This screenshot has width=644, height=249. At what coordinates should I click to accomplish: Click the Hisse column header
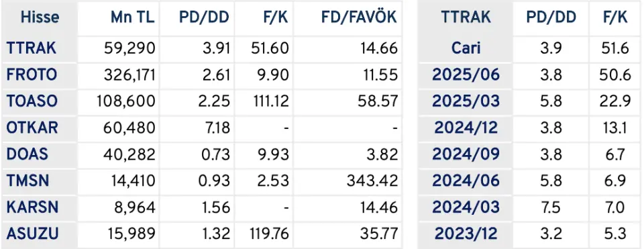(40, 17)
